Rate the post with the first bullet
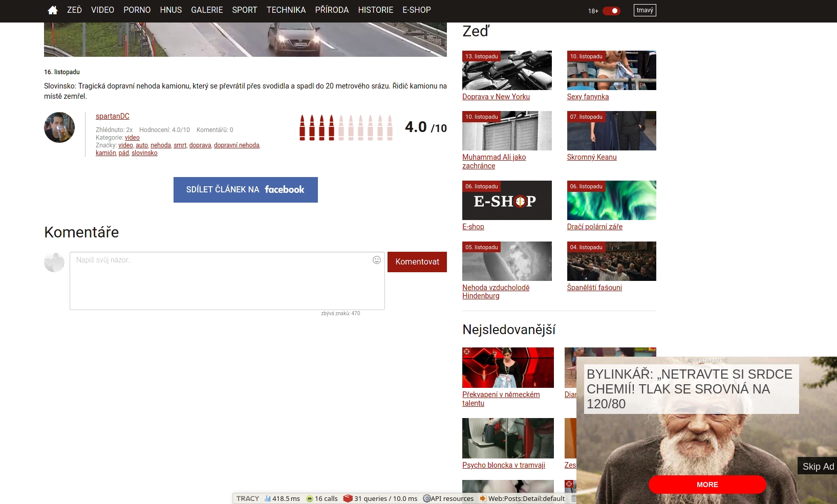 302,128
